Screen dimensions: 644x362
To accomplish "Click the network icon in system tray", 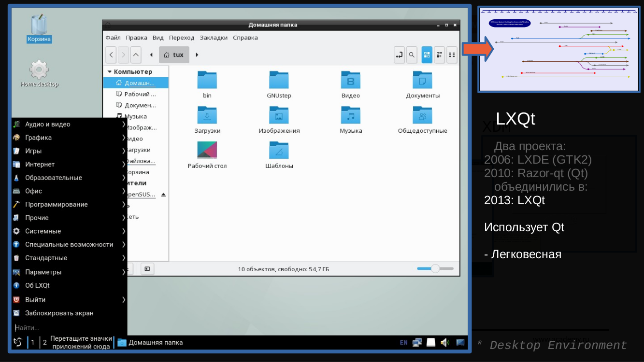I will click(417, 343).
